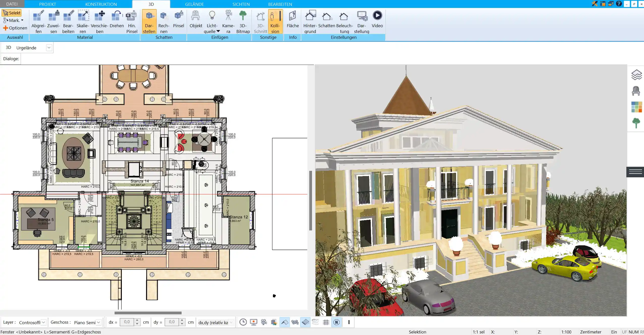This screenshot has height=335, width=644.
Task: Open the DATEI menu
Action: (12, 4)
